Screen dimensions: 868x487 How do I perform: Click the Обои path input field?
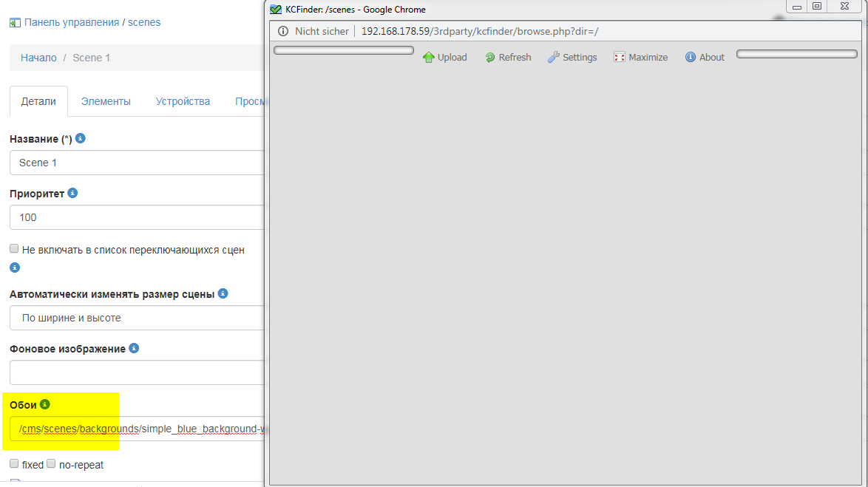coord(138,429)
